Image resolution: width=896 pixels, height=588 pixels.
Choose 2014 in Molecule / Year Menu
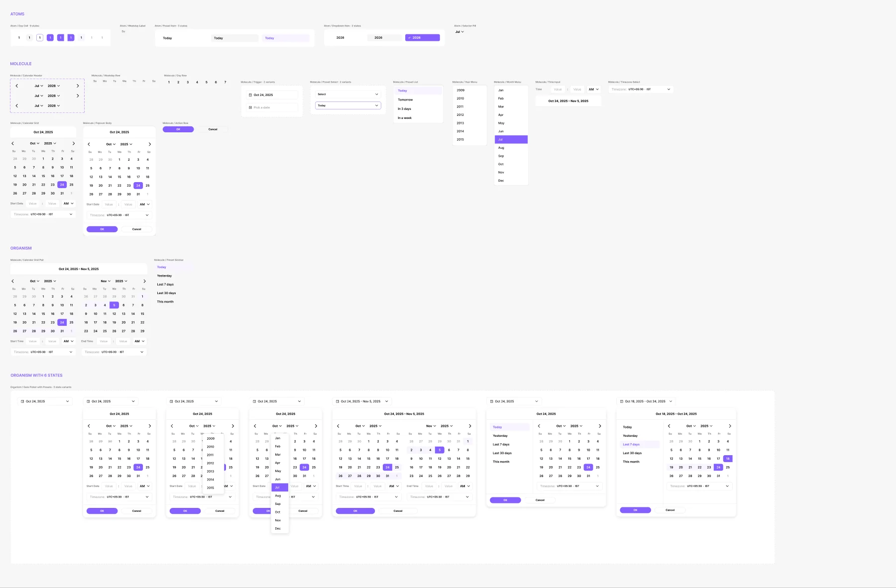pyautogui.click(x=469, y=131)
